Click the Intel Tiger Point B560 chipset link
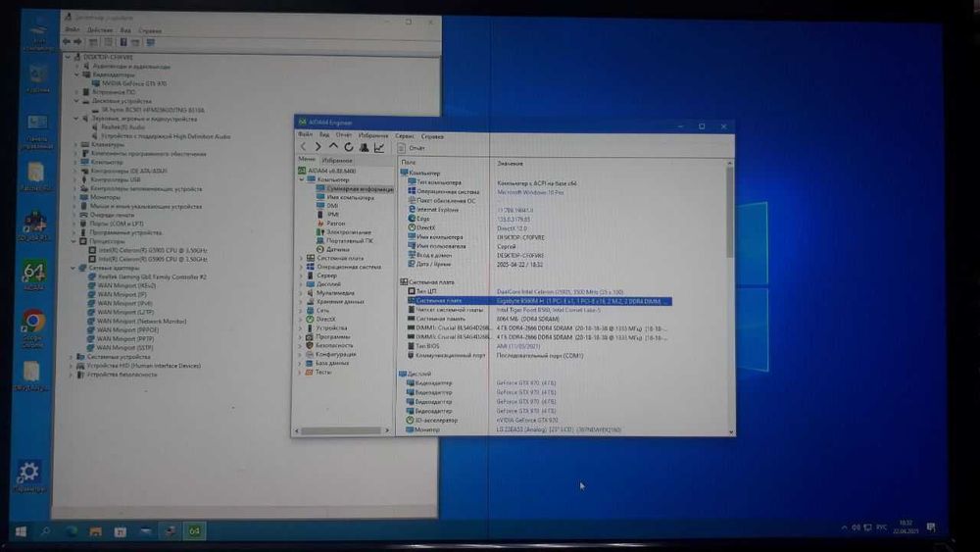The width and height of the screenshot is (980, 552). (x=548, y=310)
